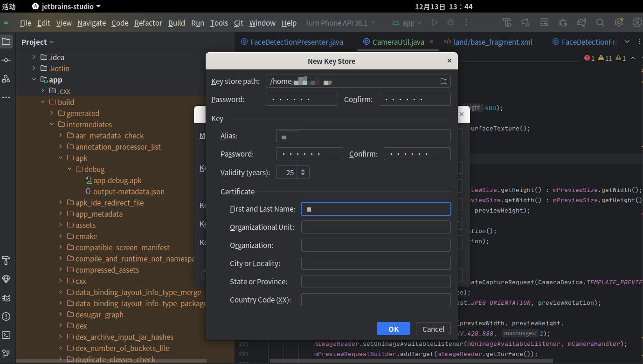
Task: Open the Problems tool window
Action: (7, 316)
